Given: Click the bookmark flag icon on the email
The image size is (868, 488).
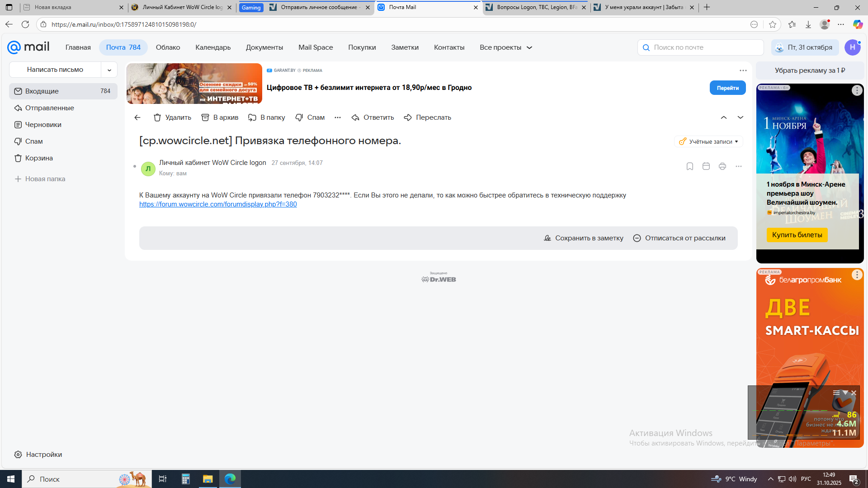Looking at the screenshot, I should point(690,166).
